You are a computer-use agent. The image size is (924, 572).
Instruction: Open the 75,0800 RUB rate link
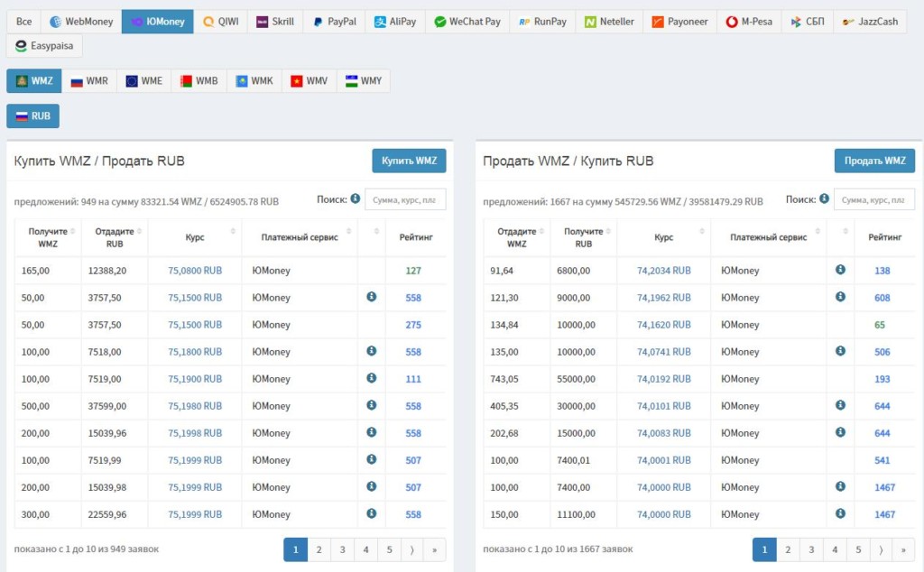[195, 271]
